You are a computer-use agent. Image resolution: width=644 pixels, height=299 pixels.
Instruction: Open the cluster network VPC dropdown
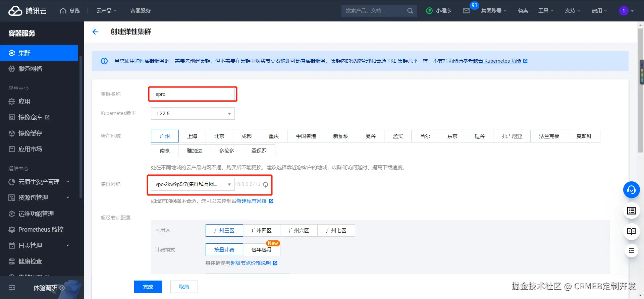click(x=193, y=184)
